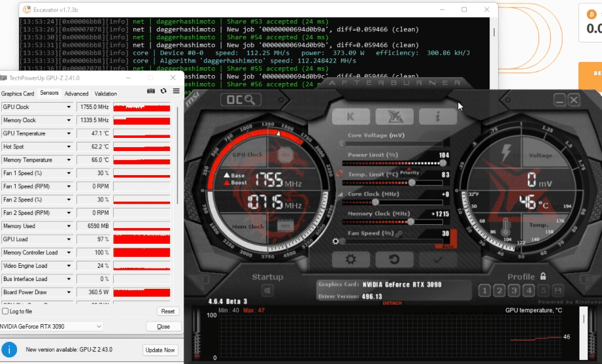Open voltage-frequency curve editor icon
The image size is (602, 364).
(340, 195)
